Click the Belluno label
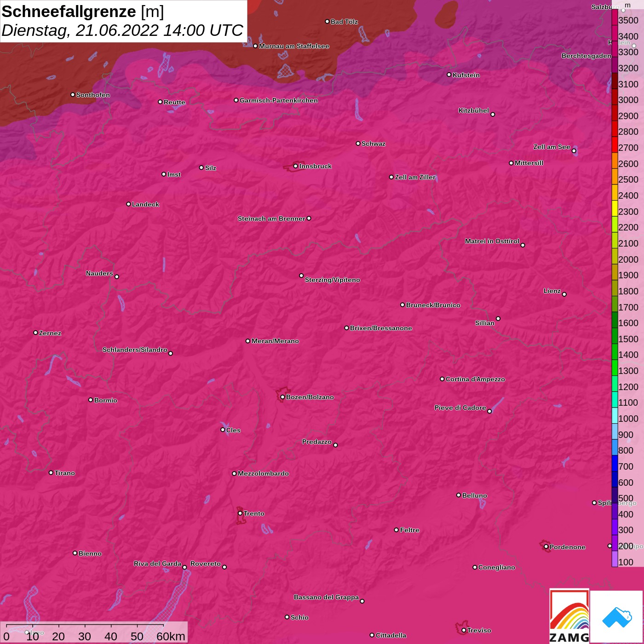 click(474, 495)
